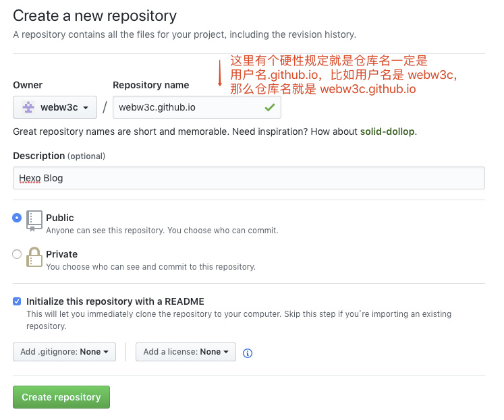Image resolution: width=504 pixels, height=420 pixels.
Task: Click the webw3c owner avatar icon
Action: [28, 107]
